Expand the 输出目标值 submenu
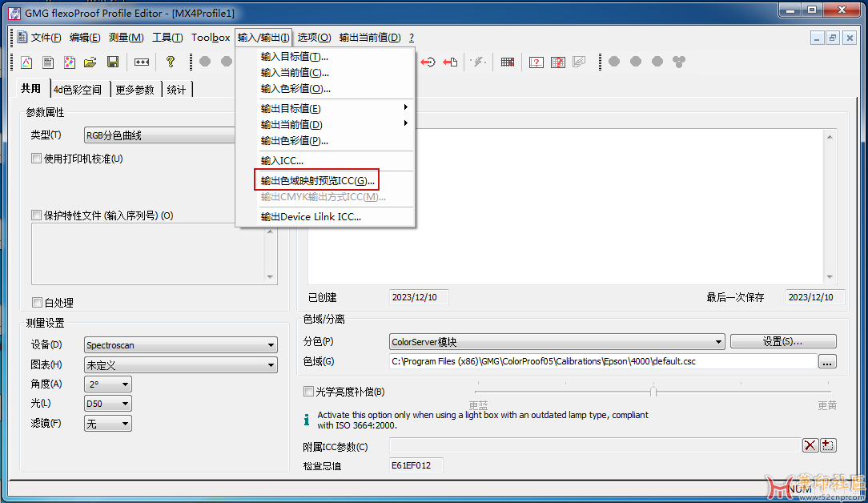868x503 pixels. pyautogui.click(x=336, y=108)
